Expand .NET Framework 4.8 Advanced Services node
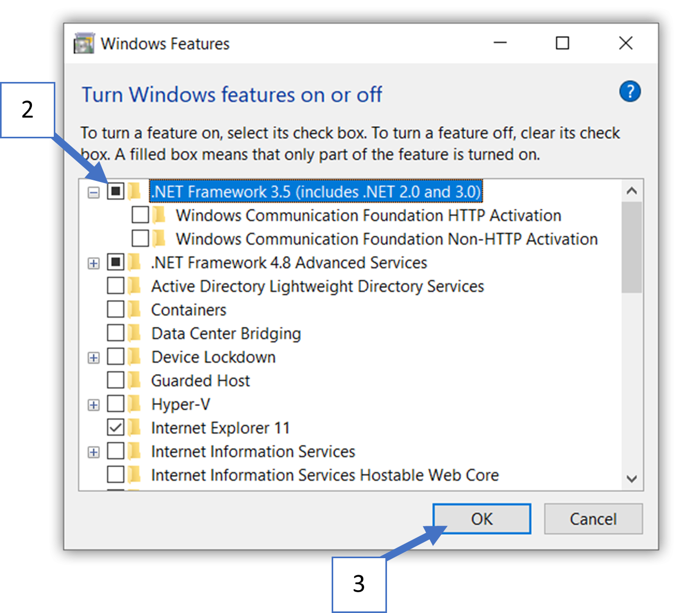 pos(94,263)
